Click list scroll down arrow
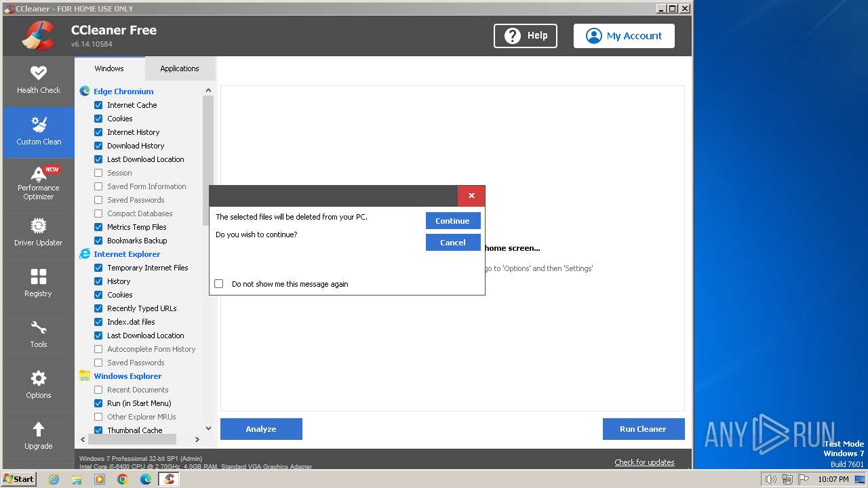This screenshot has height=488, width=868. pos(208,428)
